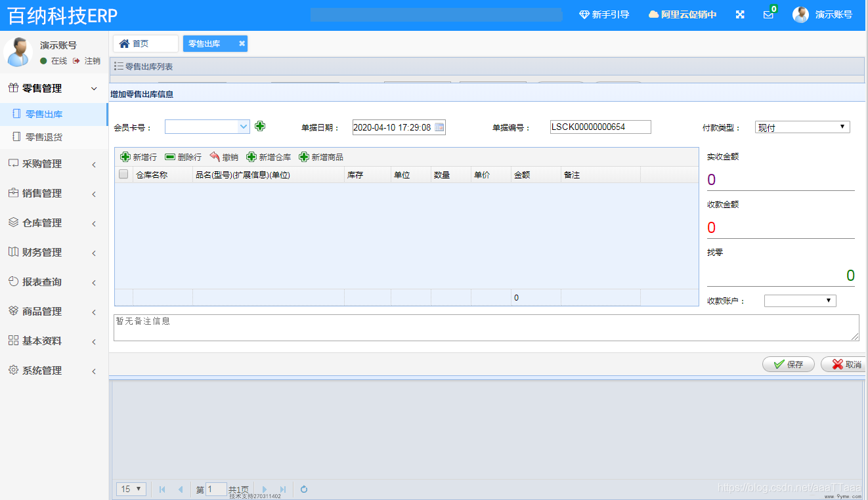Viewport: 868px width, 500px height.
Task: Switch to the 首页 home tab
Action: [x=145, y=43]
